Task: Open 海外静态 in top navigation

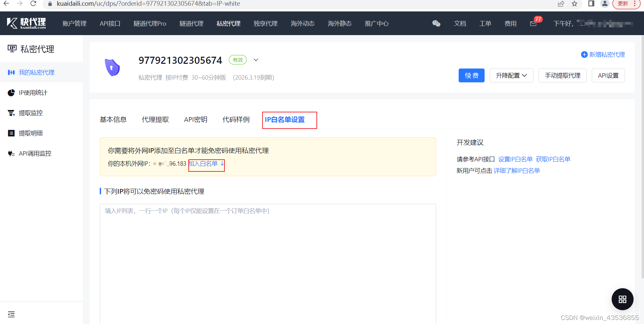Action: point(340,23)
